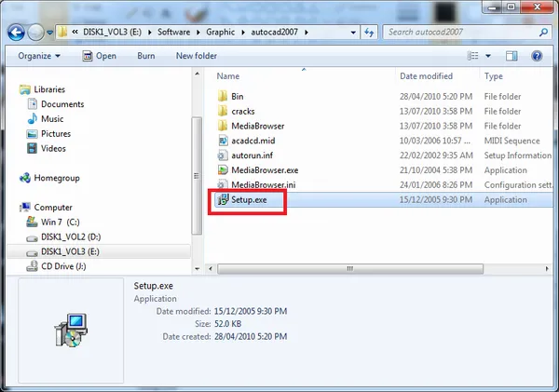Click New folder in the toolbar

tap(197, 56)
